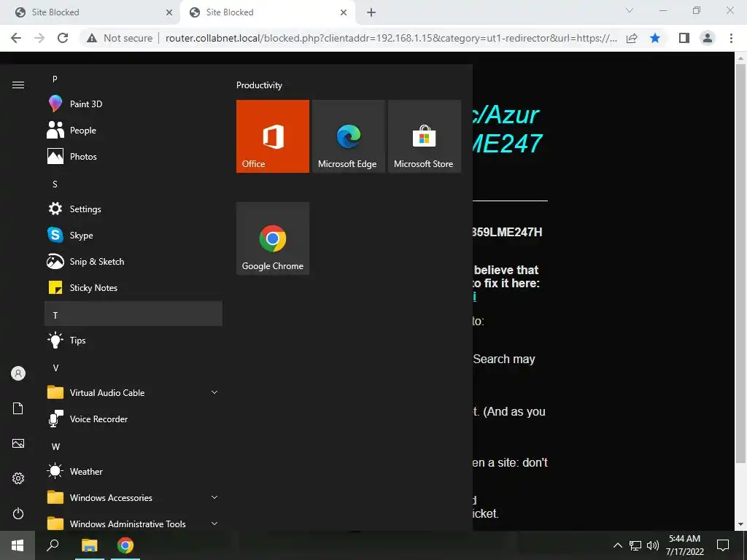This screenshot has width=747, height=560.
Task: Click the Power icon in Start sidebar
Action: (x=18, y=513)
